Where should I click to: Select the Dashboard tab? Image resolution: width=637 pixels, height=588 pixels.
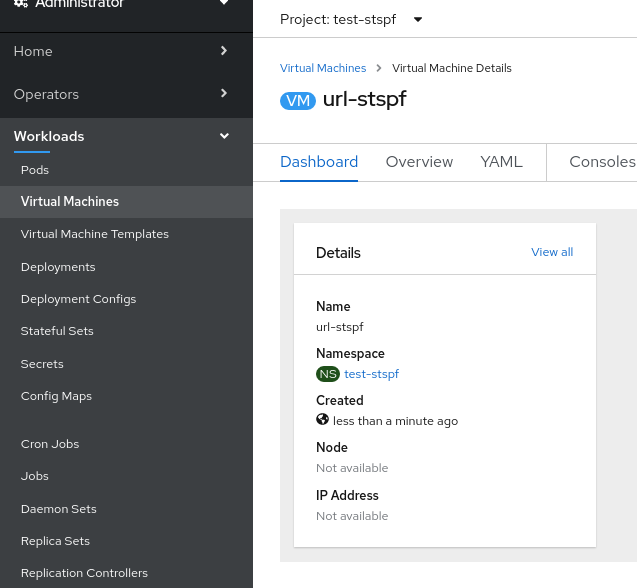(319, 162)
